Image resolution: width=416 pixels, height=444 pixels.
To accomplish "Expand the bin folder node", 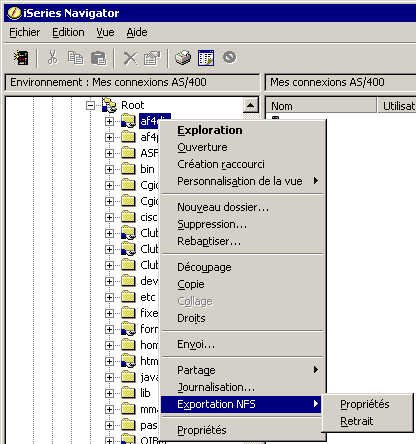I will tap(109, 169).
